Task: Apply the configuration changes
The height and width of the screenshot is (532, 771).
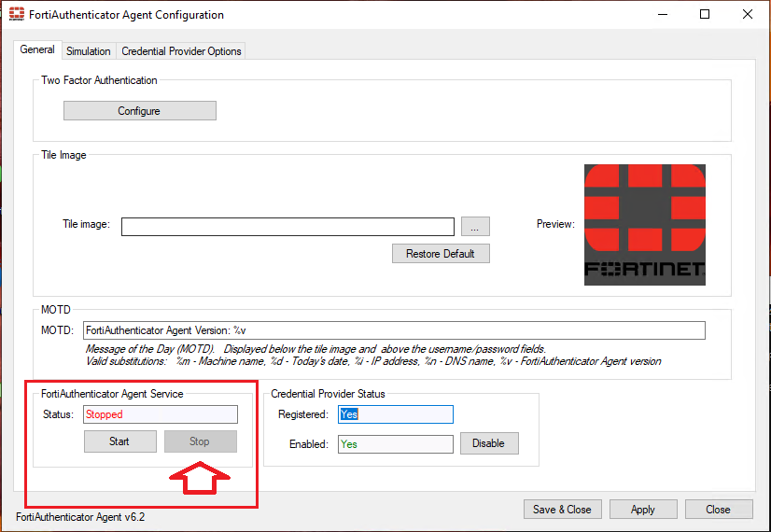Action: pyautogui.click(x=643, y=510)
